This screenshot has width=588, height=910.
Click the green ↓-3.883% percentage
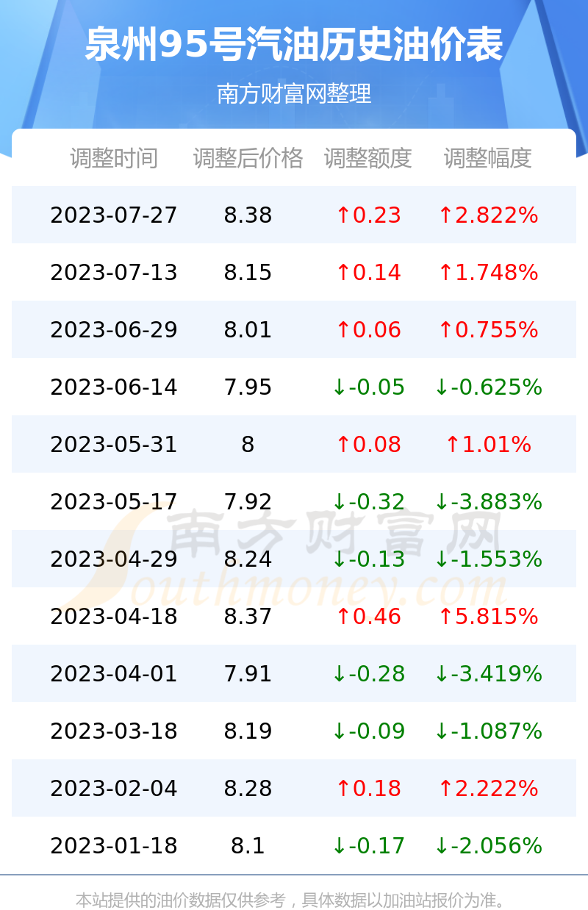tap(488, 502)
